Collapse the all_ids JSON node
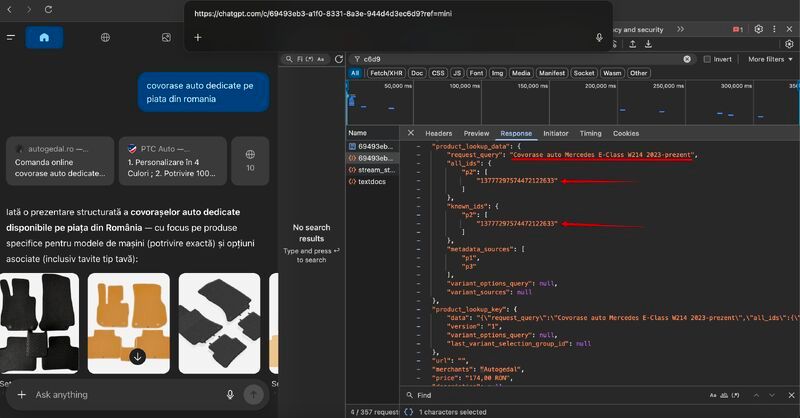Screen dimensions: 800x418 (x=419, y=163)
